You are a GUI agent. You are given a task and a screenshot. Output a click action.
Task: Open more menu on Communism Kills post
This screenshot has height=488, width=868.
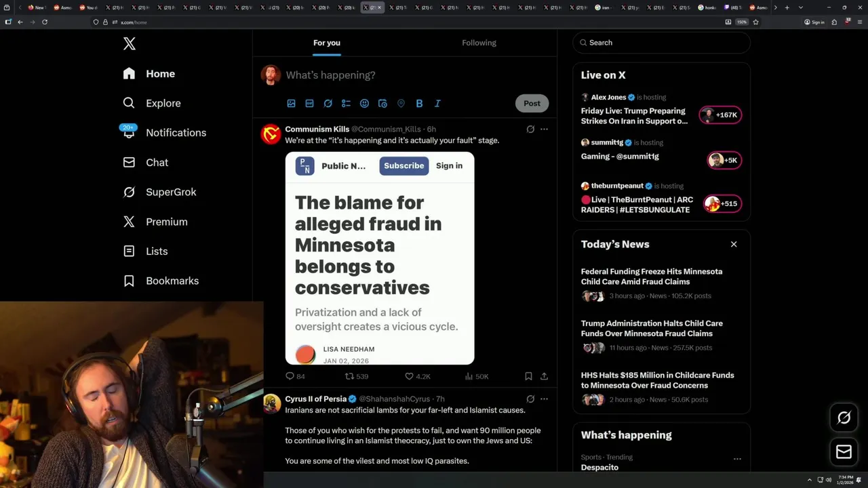[544, 129]
